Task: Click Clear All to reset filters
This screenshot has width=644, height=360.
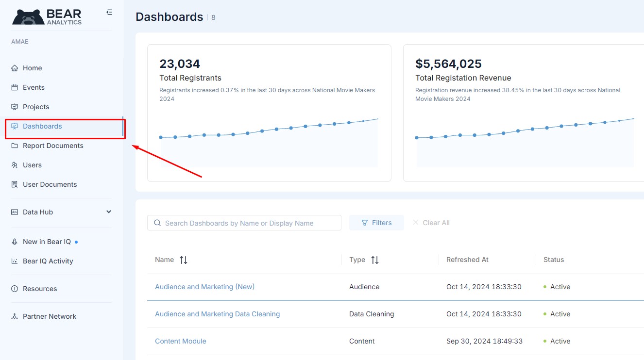Action: pyautogui.click(x=431, y=223)
